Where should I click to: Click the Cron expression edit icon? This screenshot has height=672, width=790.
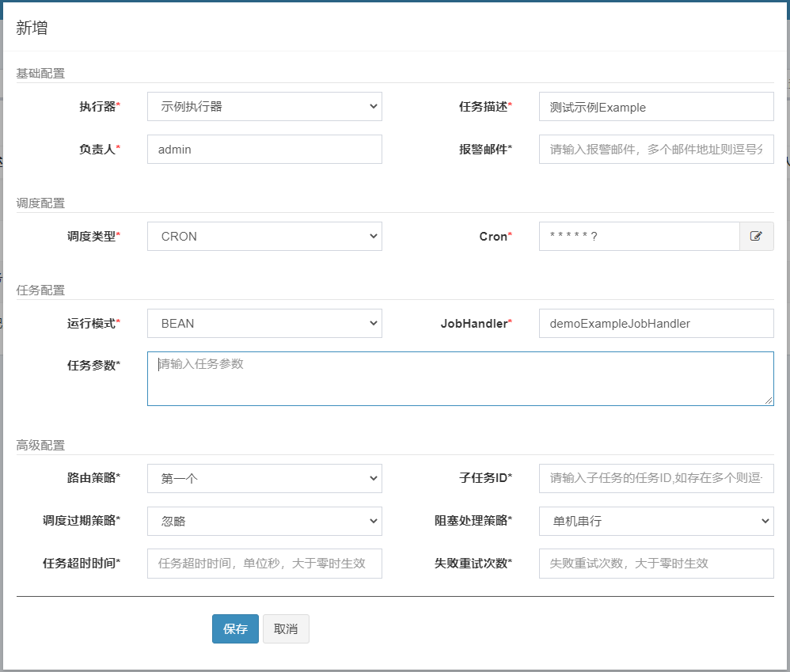click(x=756, y=236)
